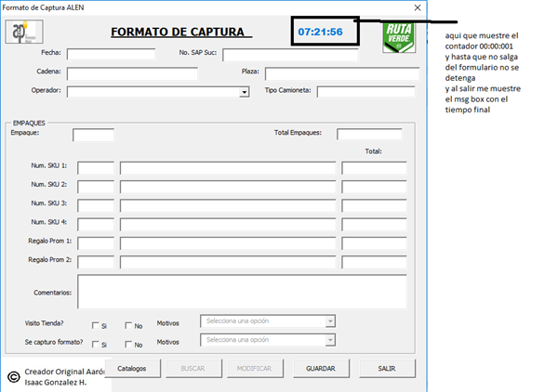Click the Total Empaques field
Viewport: 558px width, 392px height.
369,135
